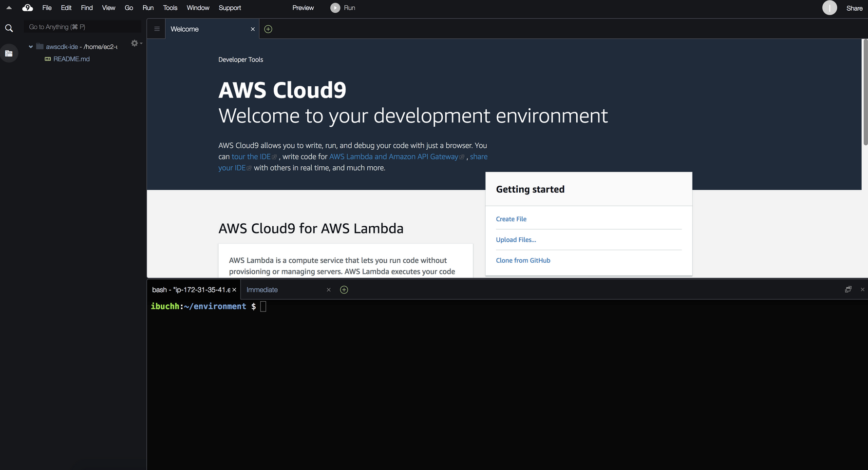
Task: Click the Preview button
Action: click(x=303, y=8)
